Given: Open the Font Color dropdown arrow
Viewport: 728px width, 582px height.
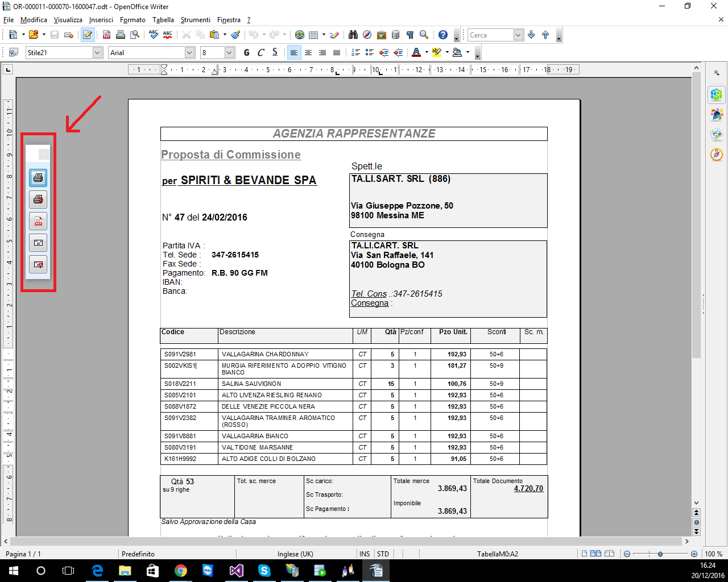Looking at the screenshot, I should click(x=427, y=52).
